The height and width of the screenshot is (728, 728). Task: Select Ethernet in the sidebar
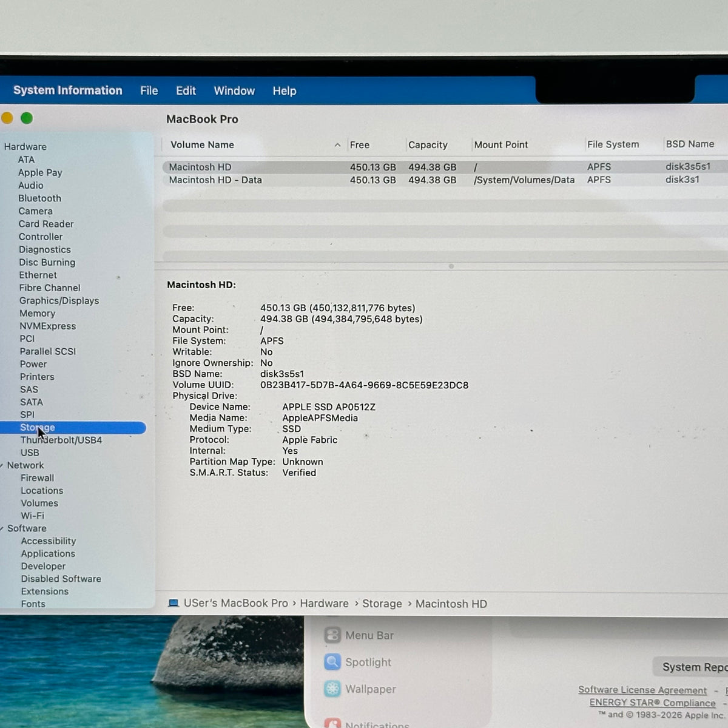[x=38, y=275]
